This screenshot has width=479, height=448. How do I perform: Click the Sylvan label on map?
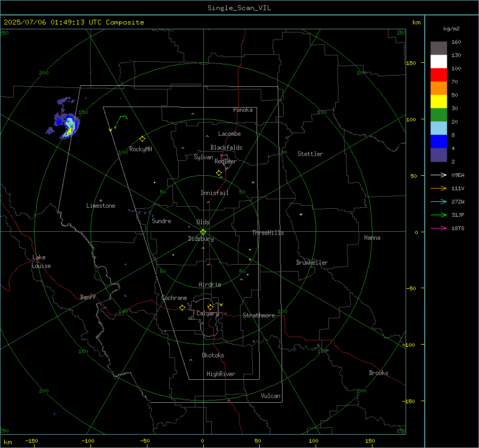(x=203, y=157)
